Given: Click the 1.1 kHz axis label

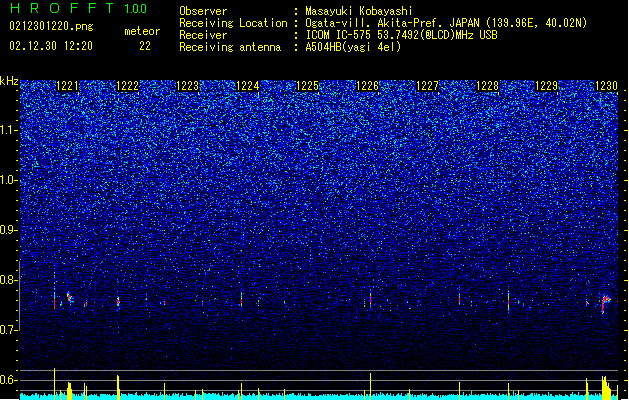Looking at the screenshot, I should point(9,130).
